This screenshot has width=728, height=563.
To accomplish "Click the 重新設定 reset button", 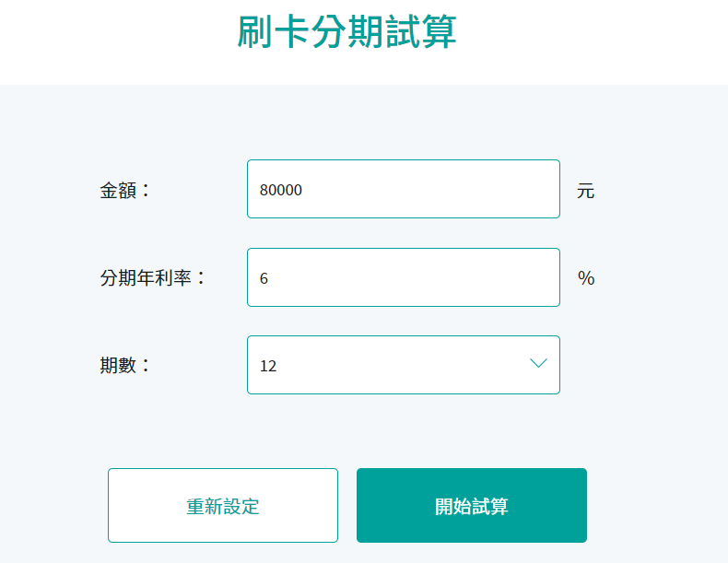I will tap(223, 505).
